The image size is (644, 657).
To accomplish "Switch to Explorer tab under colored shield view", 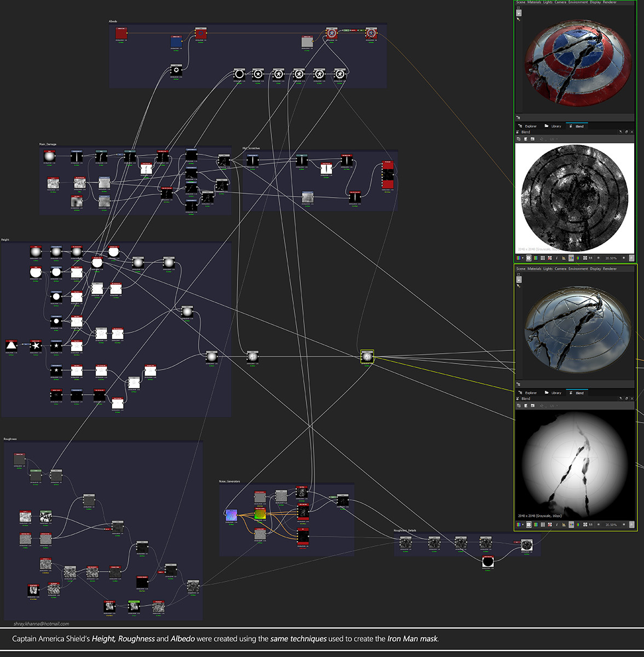I will pos(527,126).
